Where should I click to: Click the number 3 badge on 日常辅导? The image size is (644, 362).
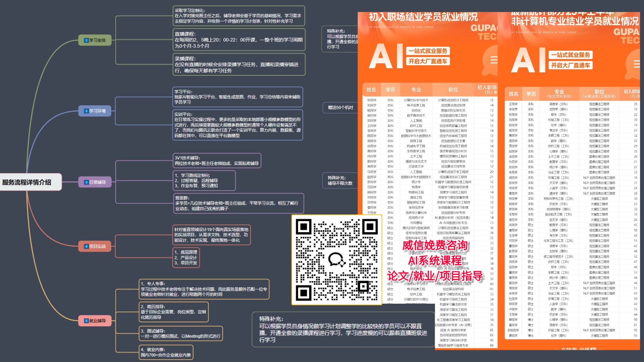86,182
